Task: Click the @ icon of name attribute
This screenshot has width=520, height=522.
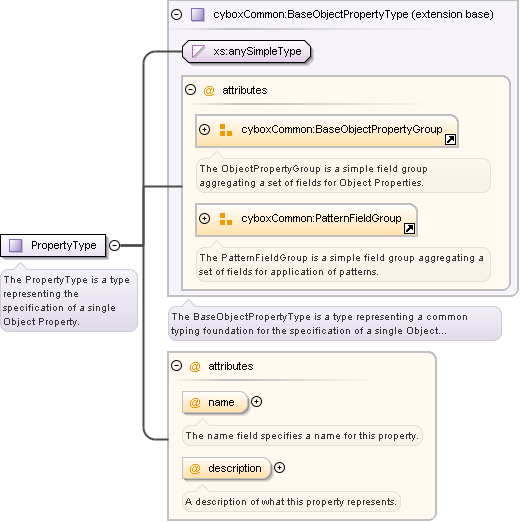Action: [195, 402]
